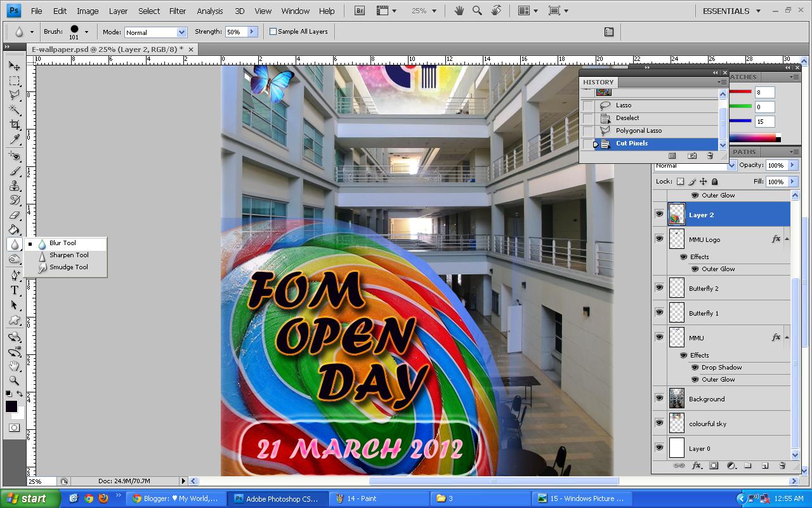
Task: Select the Hand tool in toolbox
Action: coord(14,366)
